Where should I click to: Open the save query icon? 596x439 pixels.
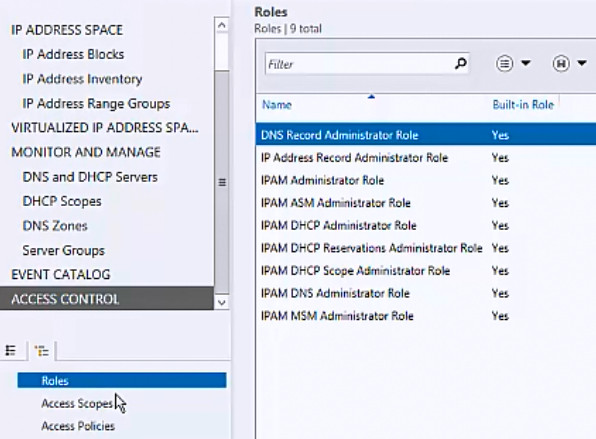(x=561, y=63)
